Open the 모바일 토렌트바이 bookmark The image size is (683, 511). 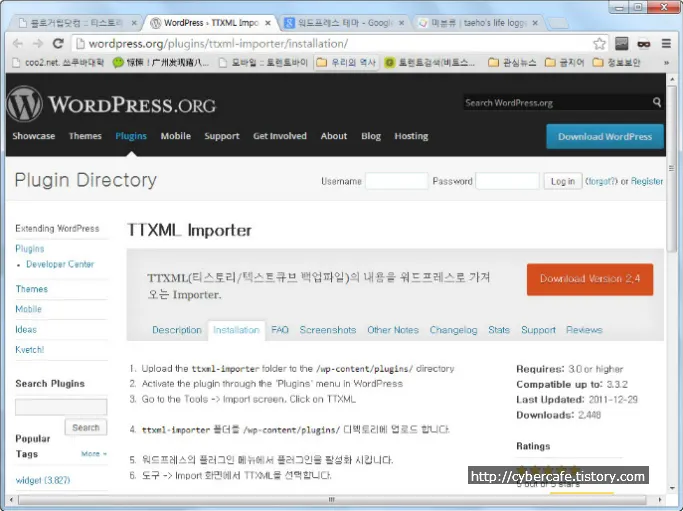click(x=263, y=63)
